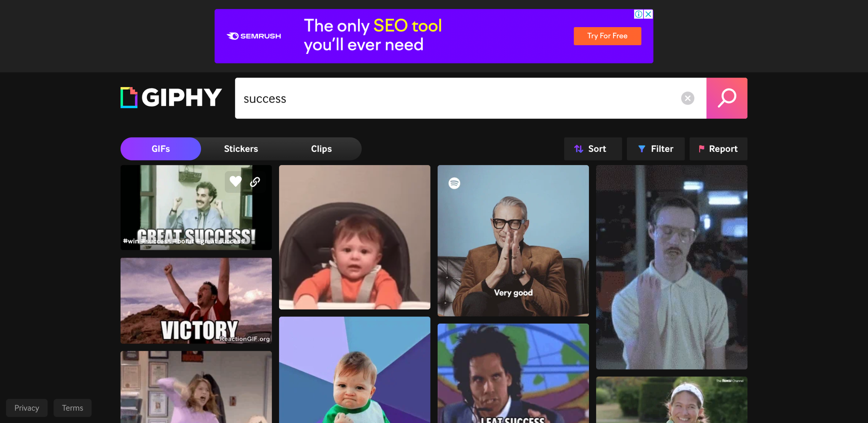
Task: Switch to the Stickers tab
Action: point(241,149)
